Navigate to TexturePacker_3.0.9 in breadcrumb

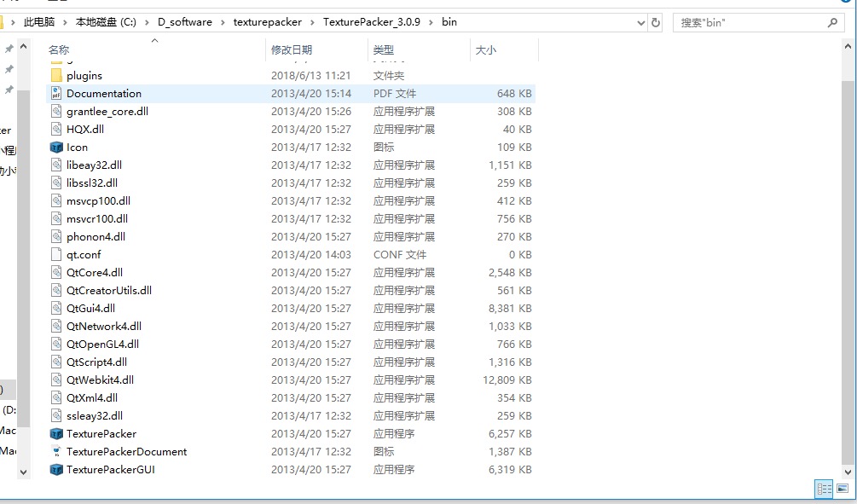(x=372, y=22)
